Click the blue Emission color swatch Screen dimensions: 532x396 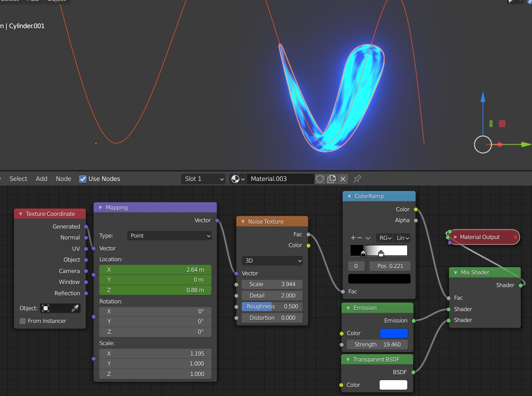point(394,333)
